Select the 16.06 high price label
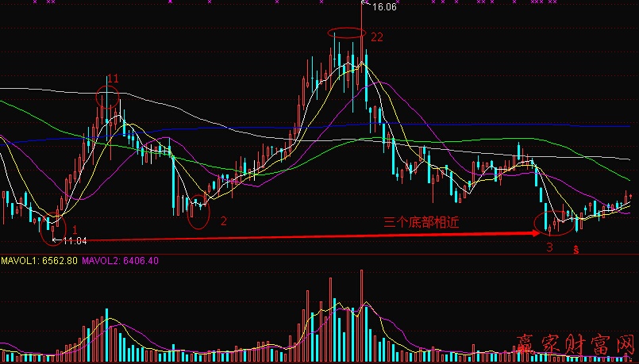This screenshot has height=364, width=639. pyautogui.click(x=384, y=7)
